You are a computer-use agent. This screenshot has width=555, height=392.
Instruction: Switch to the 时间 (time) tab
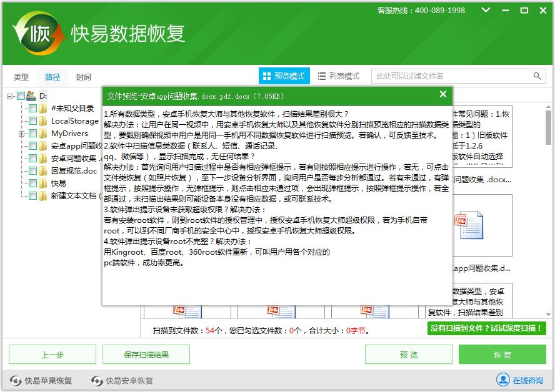pos(84,77)
